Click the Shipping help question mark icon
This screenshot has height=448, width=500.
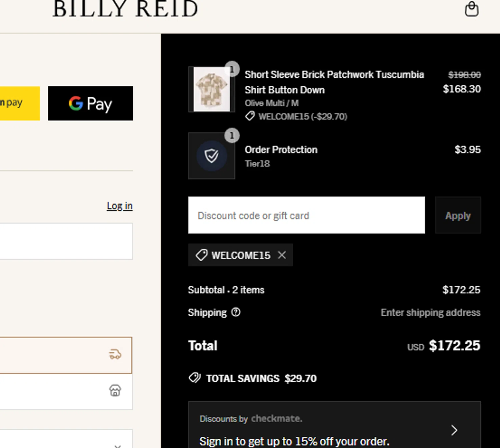click(236, 312)
